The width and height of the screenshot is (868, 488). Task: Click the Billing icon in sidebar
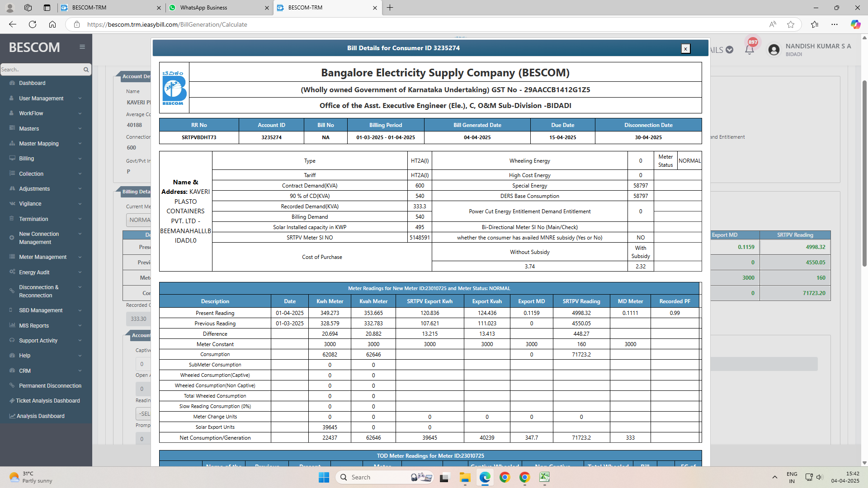(12, 159)
